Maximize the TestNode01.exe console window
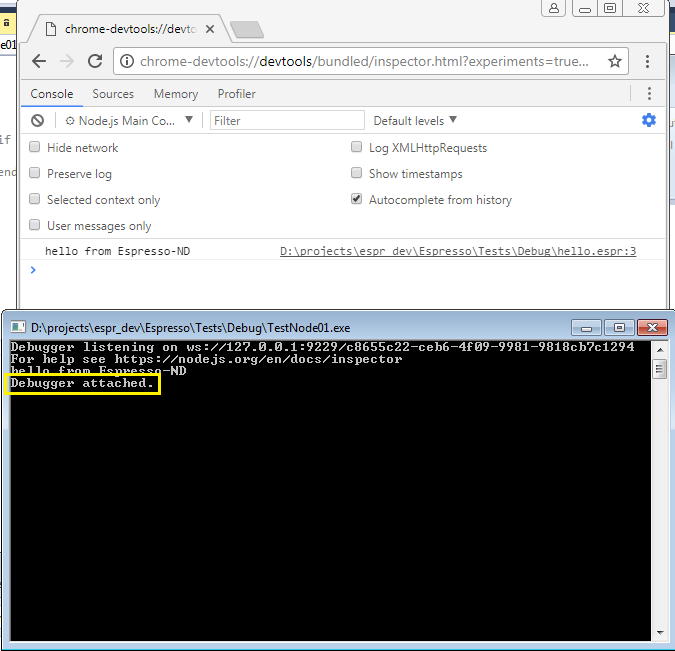675x651 pixels. pos(619,328)
